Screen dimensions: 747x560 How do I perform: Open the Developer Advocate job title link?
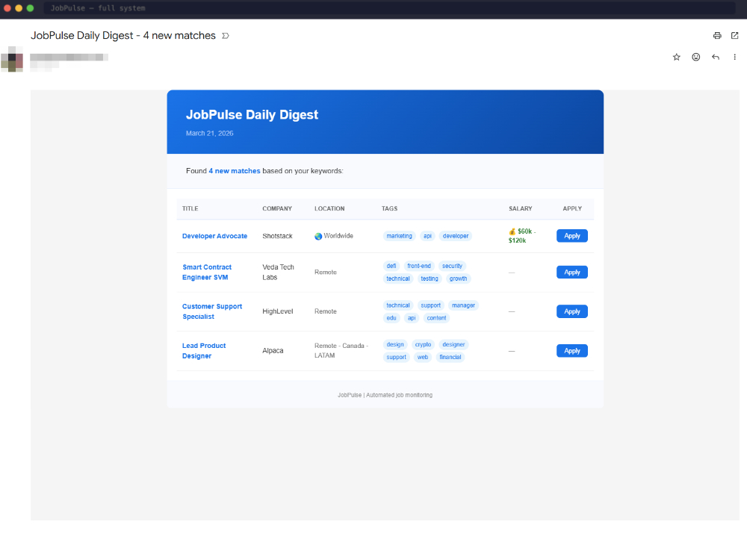coord(214,236)
